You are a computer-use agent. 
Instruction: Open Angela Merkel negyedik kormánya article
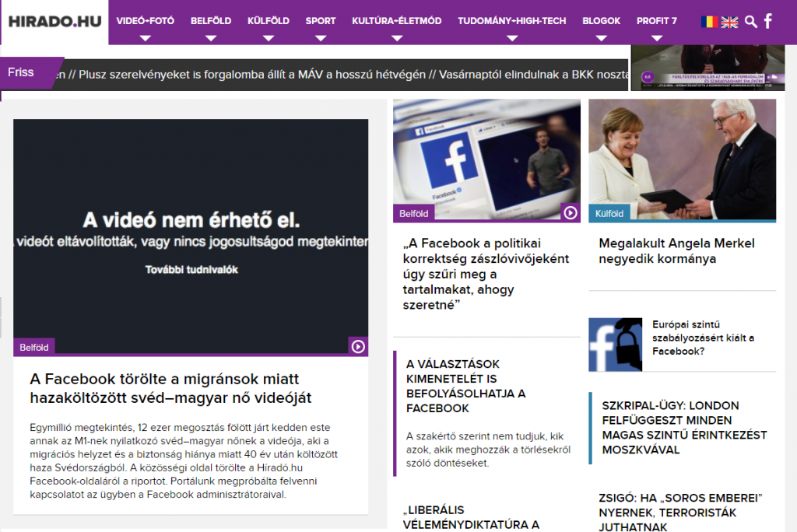coord(676,251)
